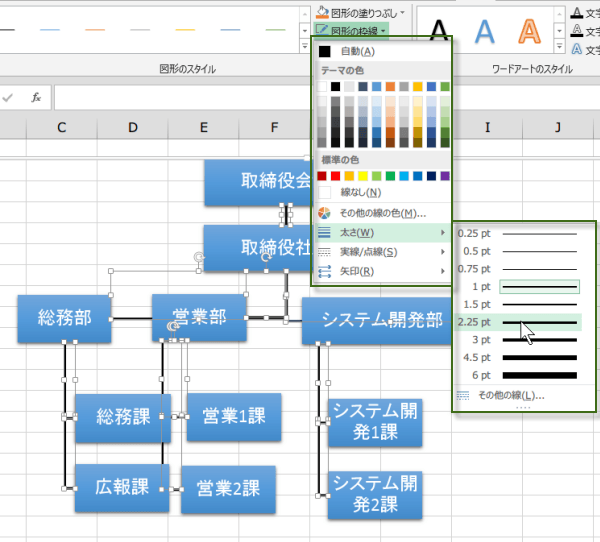Image resolution: width=600 pixels, height=542 pixels.
Task: Select column C header
Action: click(x=62, y=127)
